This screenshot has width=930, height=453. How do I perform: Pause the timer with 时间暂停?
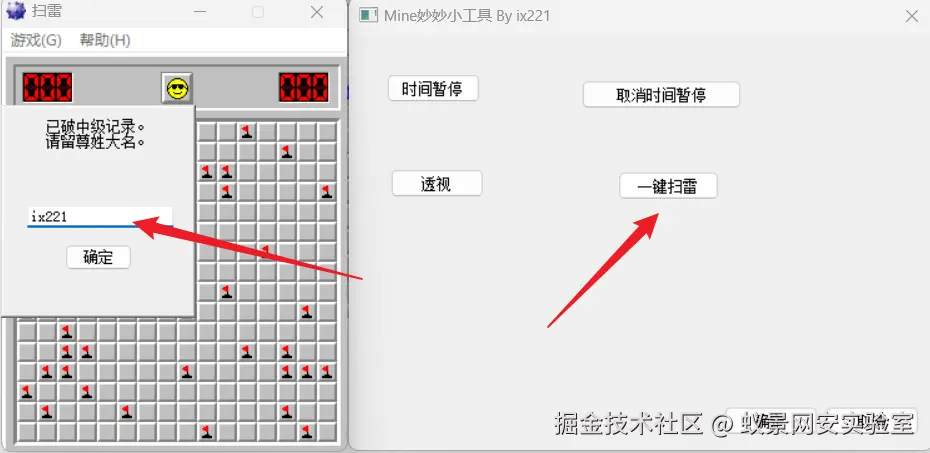click(433, 89)
